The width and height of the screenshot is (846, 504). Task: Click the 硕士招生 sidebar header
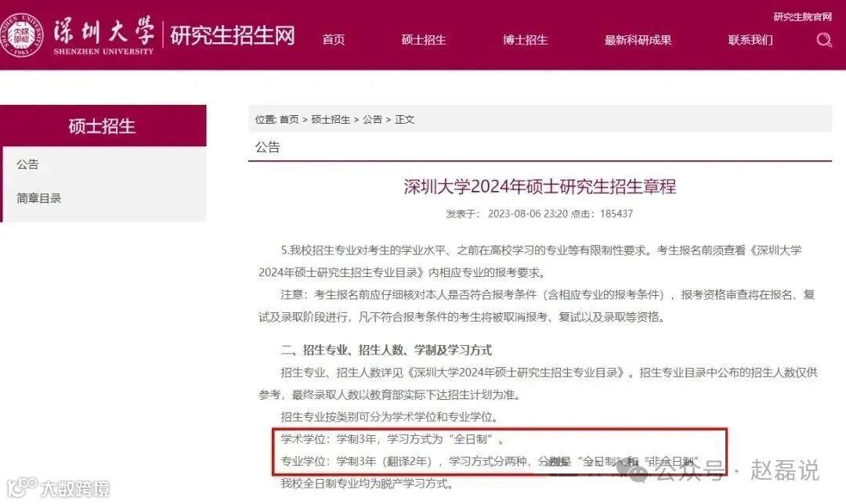(x=103, y=125)
